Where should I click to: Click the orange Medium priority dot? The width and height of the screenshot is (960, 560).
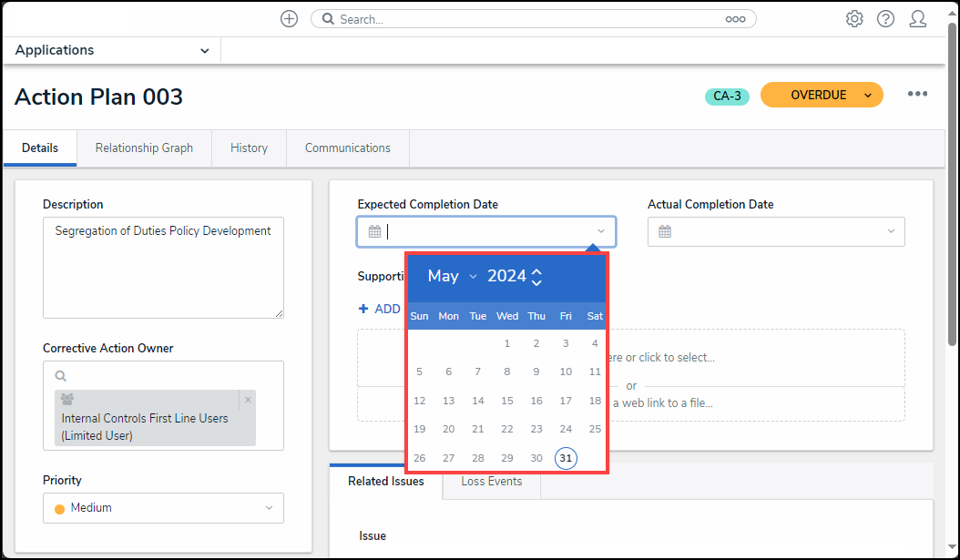point(59,509)
